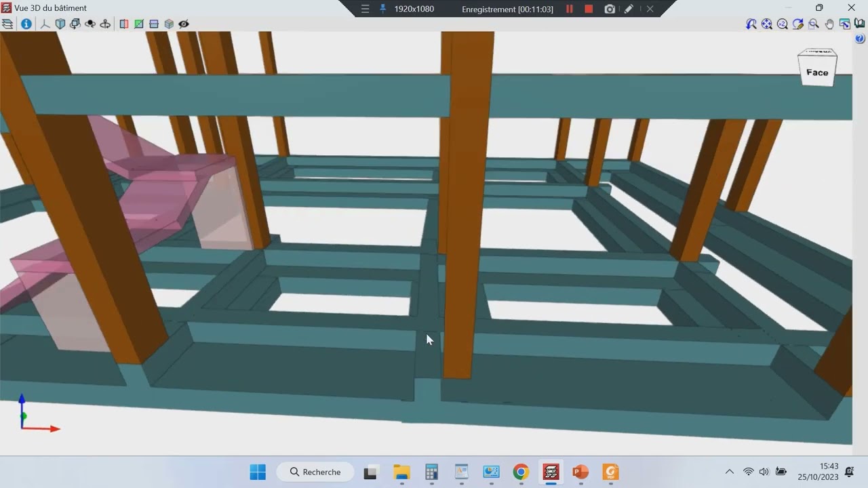Pause the recording in the recorder bar
The width and height of the screenshot is (868, 488).
coord(570,9)
